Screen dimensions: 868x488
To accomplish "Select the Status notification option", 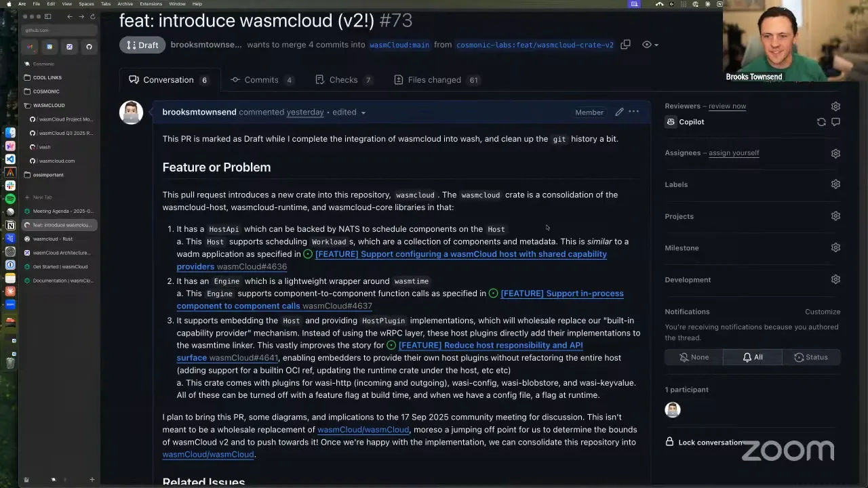I will pos(811,357).
